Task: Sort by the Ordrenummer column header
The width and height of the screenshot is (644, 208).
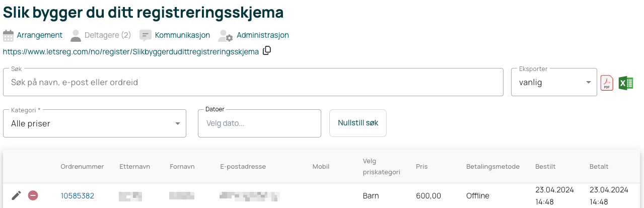Action: coord(82,167)
